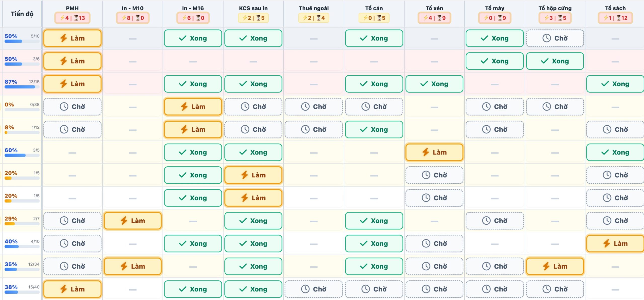Click Chờ under Tổ máy in row 2/7
The image size is (644, 300).
(495, 221)
